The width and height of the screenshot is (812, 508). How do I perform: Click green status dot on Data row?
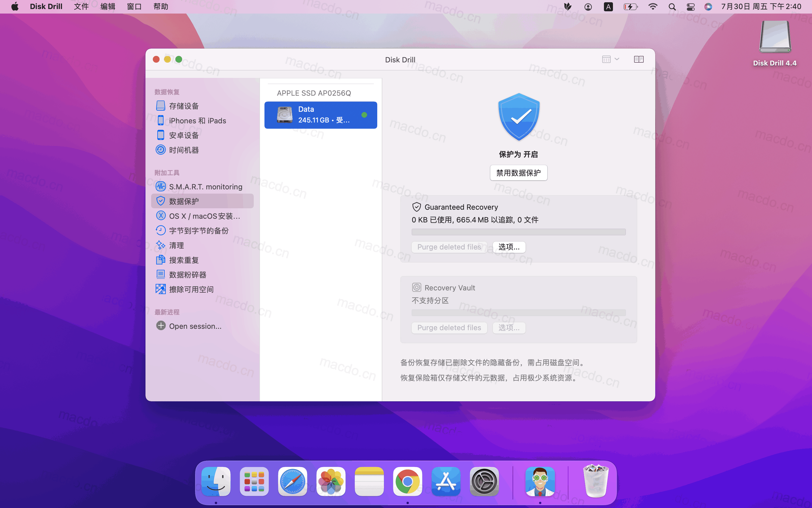coord(364,115)
